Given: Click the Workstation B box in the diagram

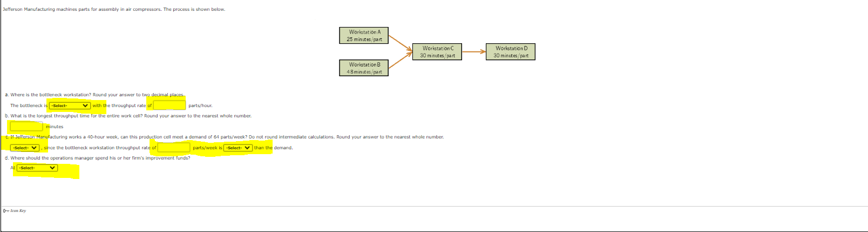Looking at the screenshot, I should tap(364, 68).
